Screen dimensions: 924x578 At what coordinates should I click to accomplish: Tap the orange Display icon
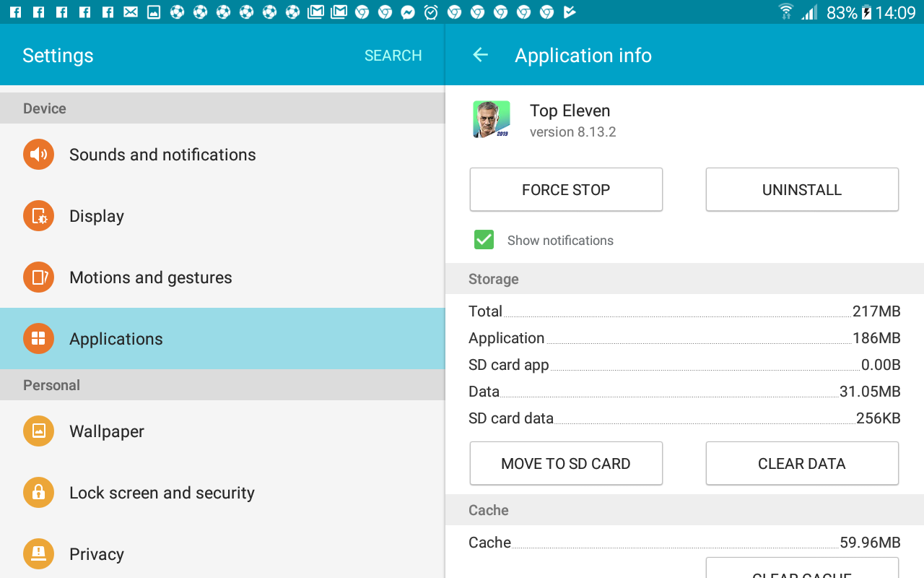click(x=38, y=216)
